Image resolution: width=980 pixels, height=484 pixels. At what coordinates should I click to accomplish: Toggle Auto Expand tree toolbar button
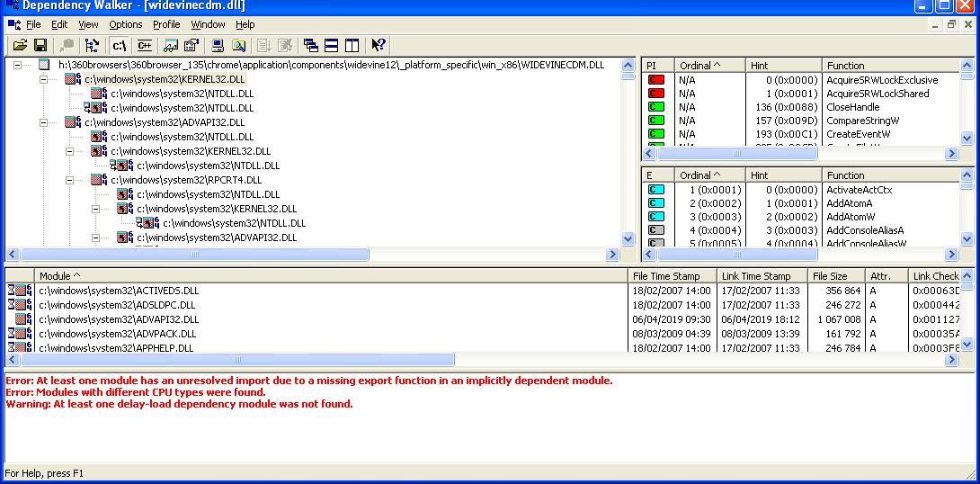click(x=92, y=45)
